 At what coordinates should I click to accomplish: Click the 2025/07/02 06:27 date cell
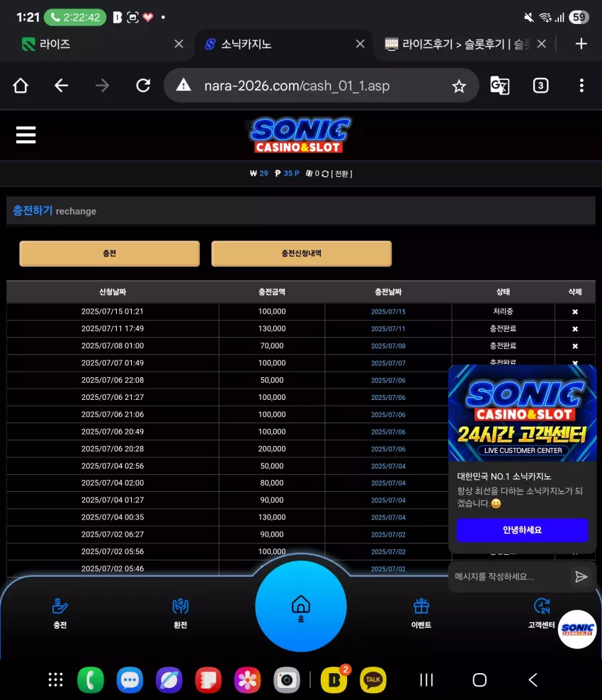coord(113,534)
